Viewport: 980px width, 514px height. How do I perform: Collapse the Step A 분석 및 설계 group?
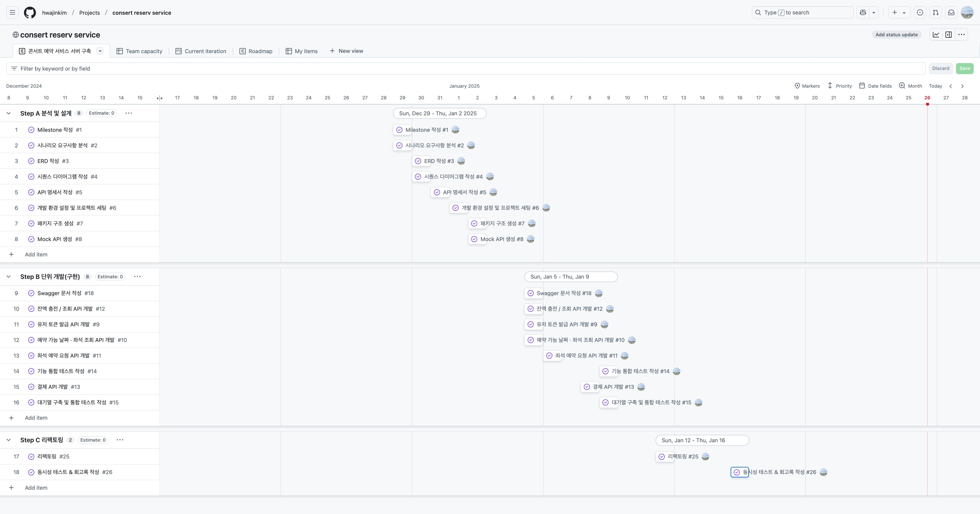pos(8,113)
